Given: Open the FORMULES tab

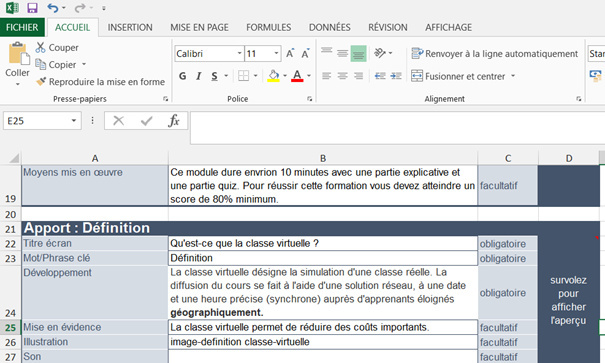Looking at the screenshot, I should [x=269, y=27].
